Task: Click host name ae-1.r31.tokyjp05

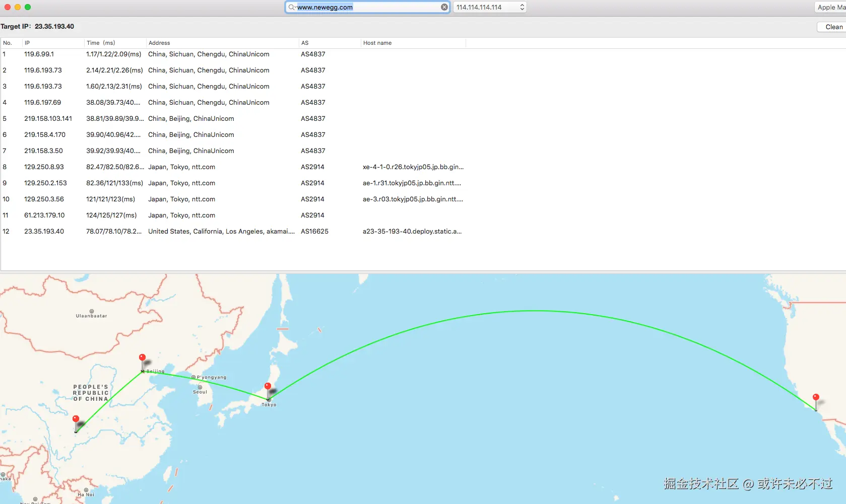Action: click(412, 183)
